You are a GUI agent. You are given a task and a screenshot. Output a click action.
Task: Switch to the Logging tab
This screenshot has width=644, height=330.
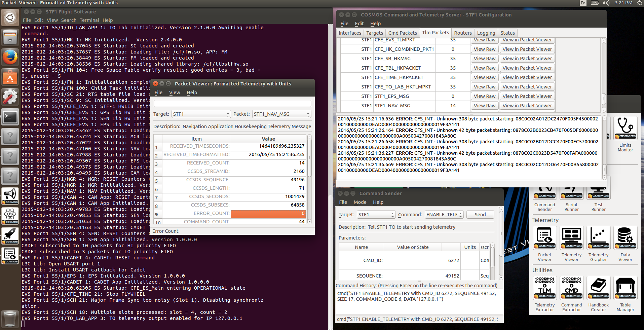486,33
